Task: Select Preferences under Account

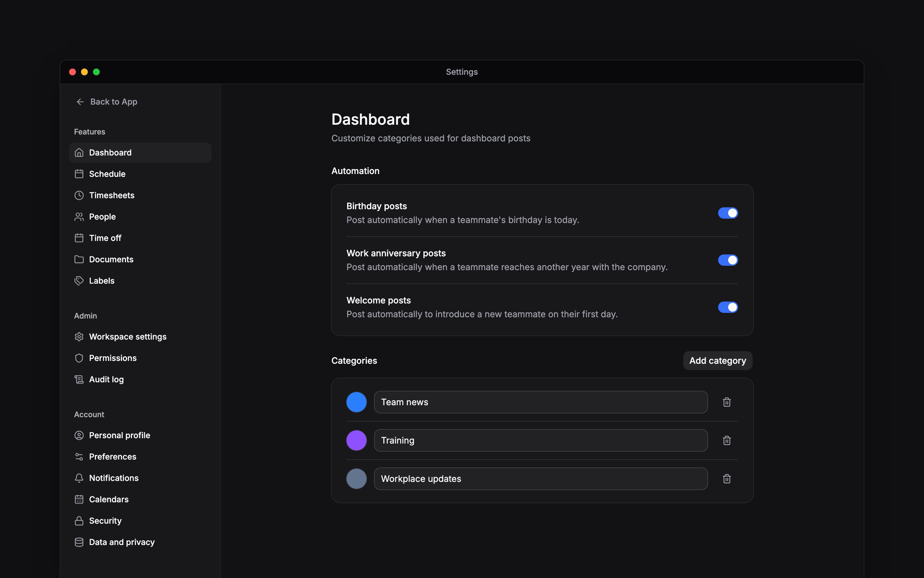Action: pos(140,457)
